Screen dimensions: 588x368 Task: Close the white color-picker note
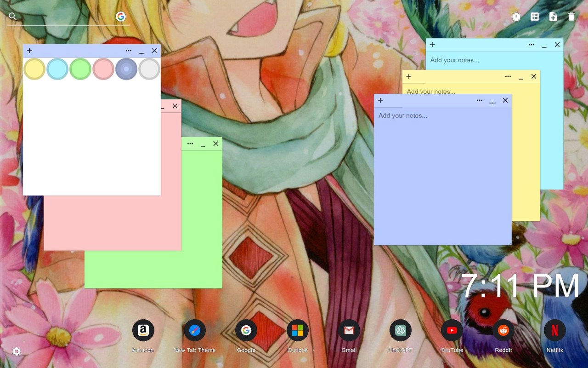154,51
